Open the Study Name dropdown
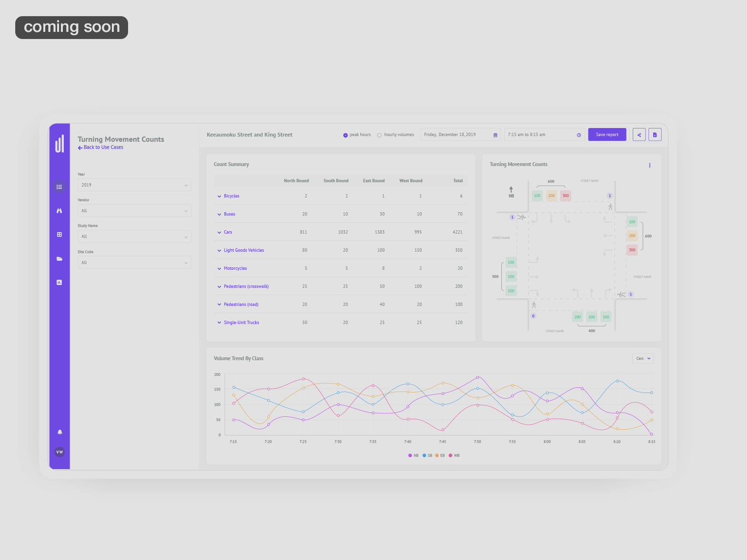 pos(134,236)
